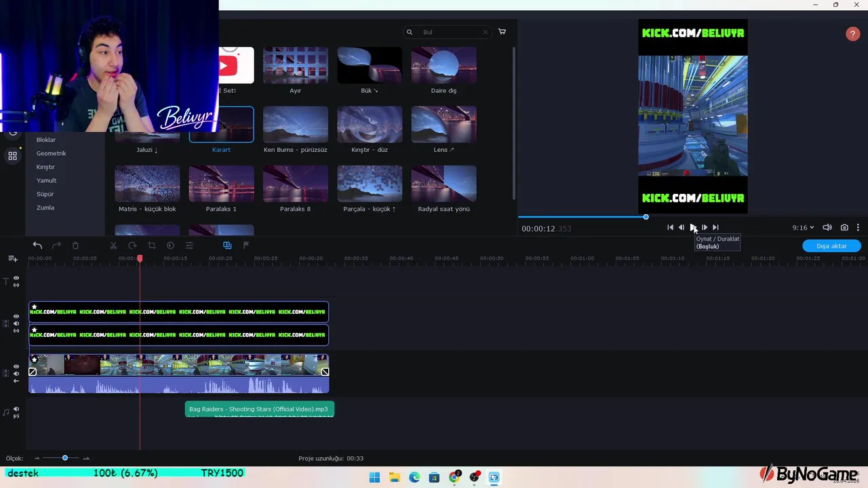Select the Kırıştır transition category
868x488 pixels.
pos(45,167)
